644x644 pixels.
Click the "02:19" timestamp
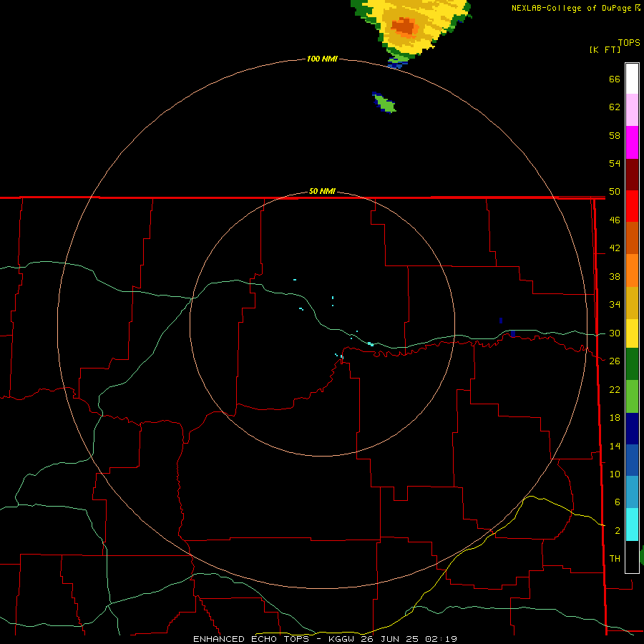click(x=441, y=639)
